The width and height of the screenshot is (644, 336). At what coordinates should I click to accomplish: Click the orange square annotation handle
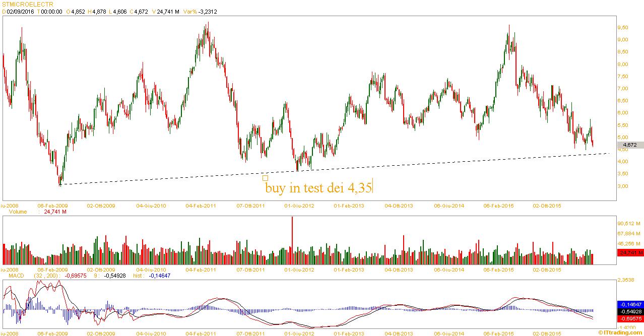pos(265,178)
